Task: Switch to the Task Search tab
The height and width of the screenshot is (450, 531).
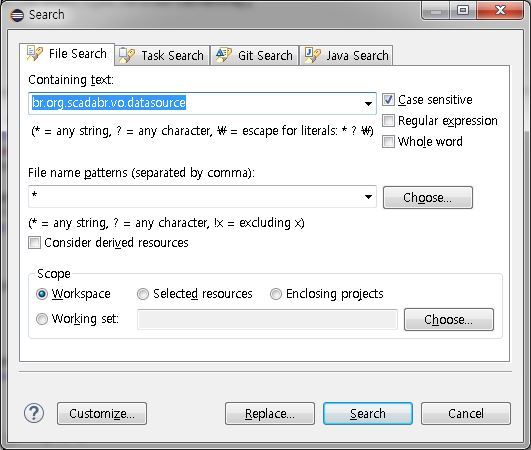Action: [x=162, y=55]
